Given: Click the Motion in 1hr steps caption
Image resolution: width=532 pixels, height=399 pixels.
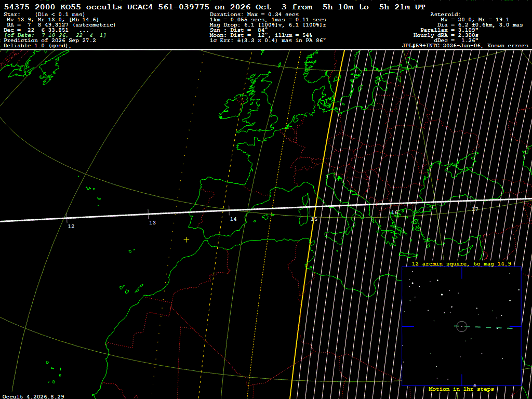Looking at the screenshot, I should point(461,389).
